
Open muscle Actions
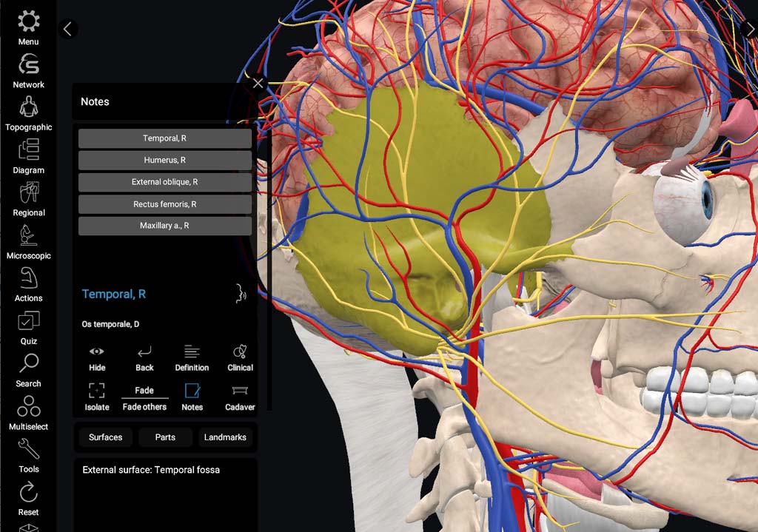[29, 285]
